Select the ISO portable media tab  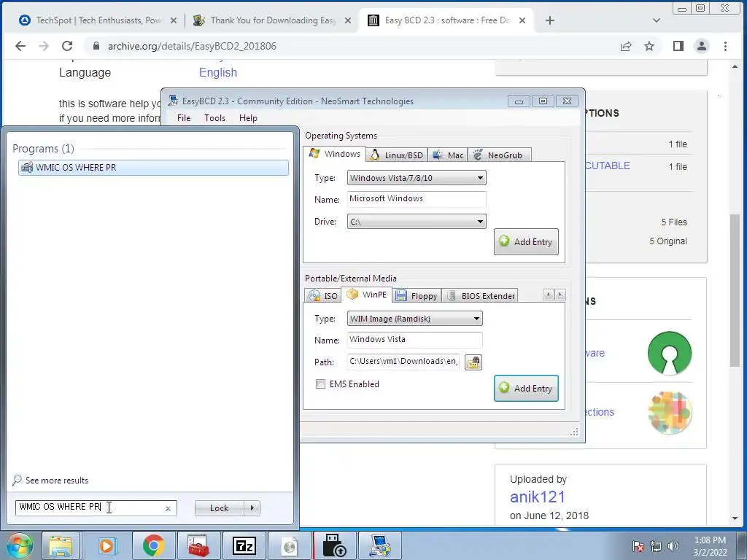[x=324, y=296]
